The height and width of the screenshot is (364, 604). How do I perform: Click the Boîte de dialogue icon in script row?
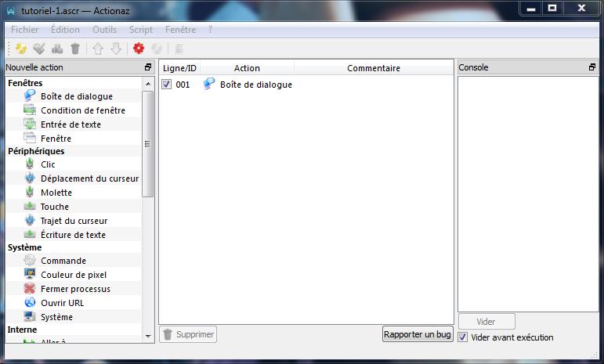(209, 85)
